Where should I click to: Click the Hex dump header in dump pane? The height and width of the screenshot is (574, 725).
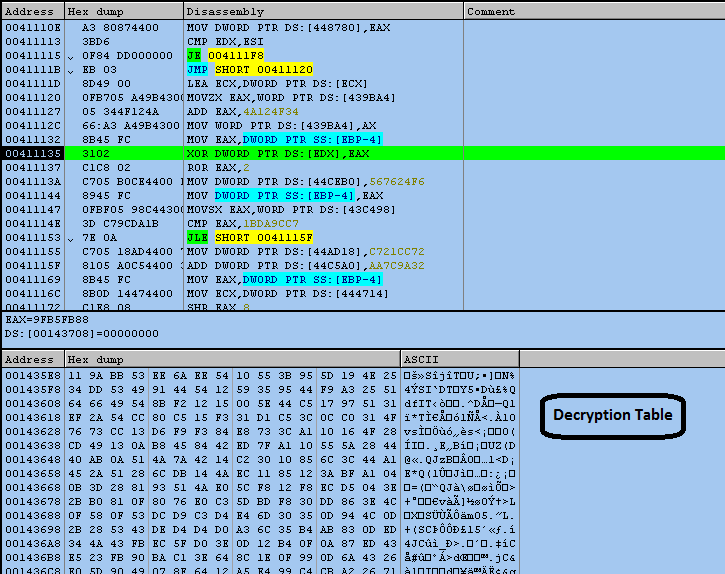coord(232,359)
